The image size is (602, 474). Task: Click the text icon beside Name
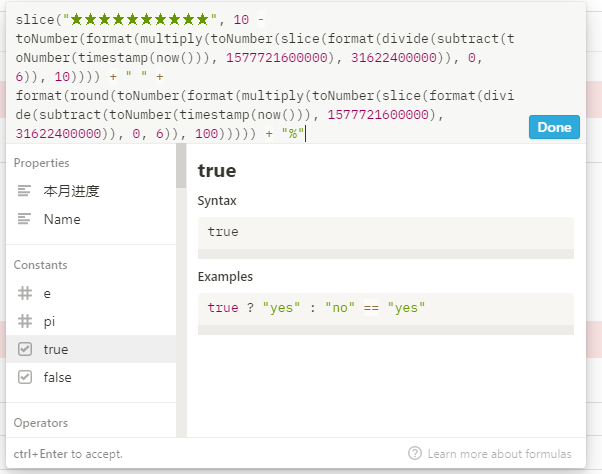coord(24,219)
